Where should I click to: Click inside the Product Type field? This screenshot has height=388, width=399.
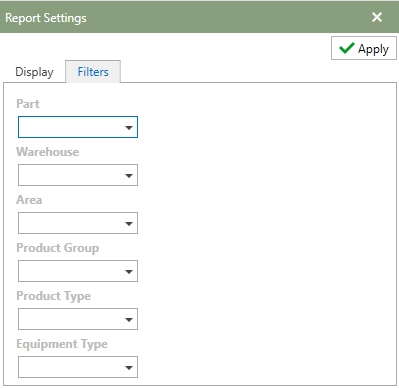point(78,319)
